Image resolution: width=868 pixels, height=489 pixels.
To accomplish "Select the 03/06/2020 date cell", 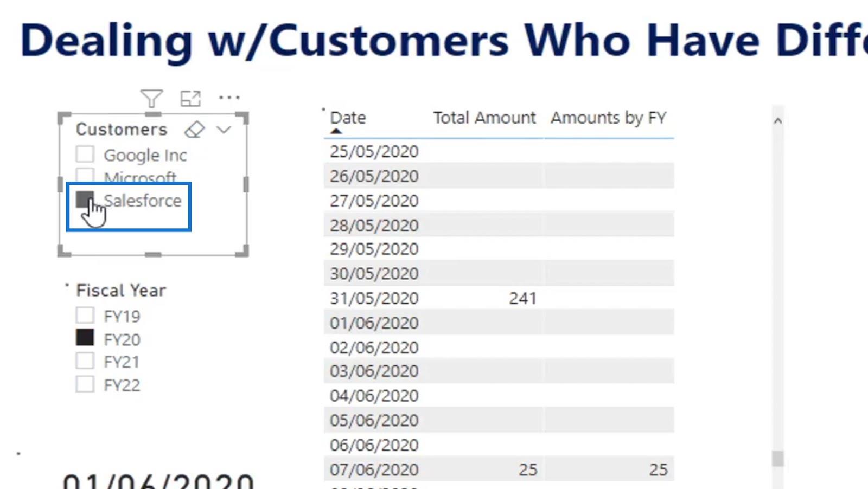I will [x=374, y=371].
